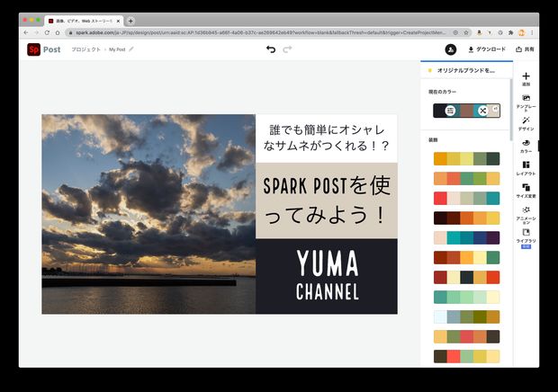Click the edit icon on current palette
Image resolution: width=558 pixels, height=392 pixels.
click(450, 111)
